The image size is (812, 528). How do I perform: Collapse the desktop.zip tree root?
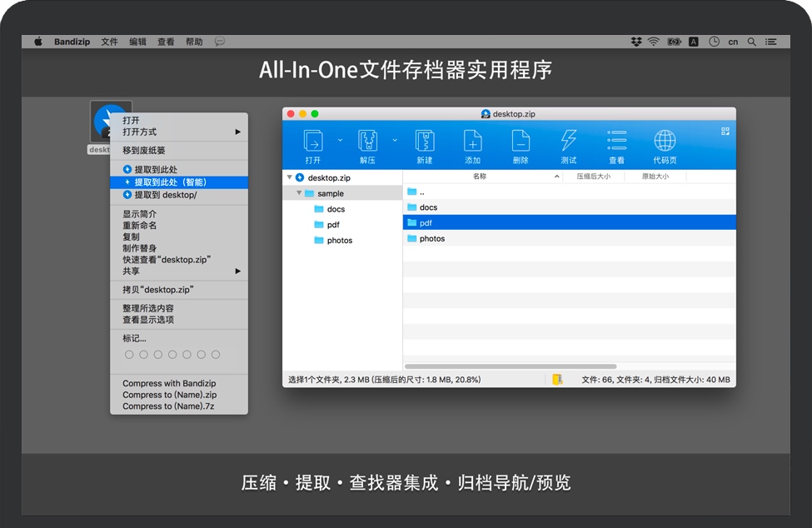289,177
